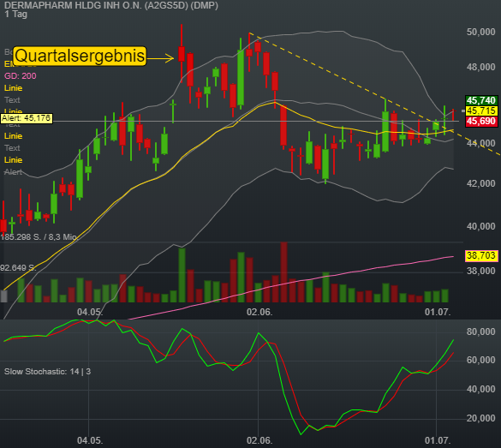Click the '92.649 S.' volume scale label
501x448 pixels.
coord(18,268)
